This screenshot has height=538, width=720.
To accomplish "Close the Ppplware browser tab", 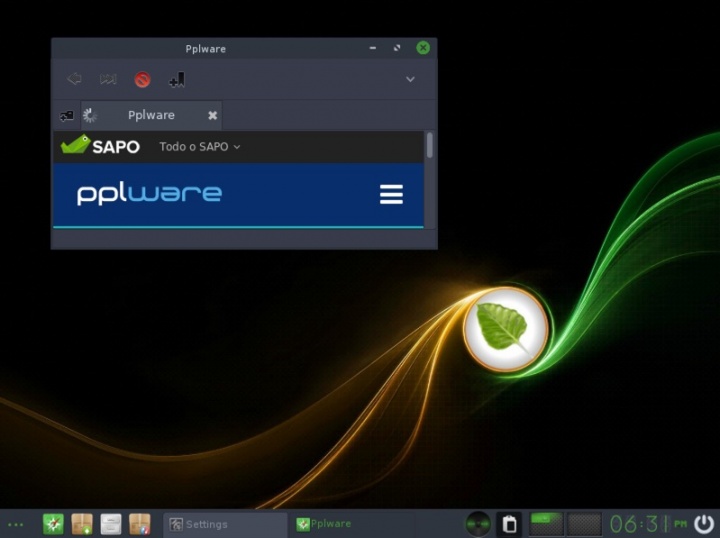I will [212, 115].
